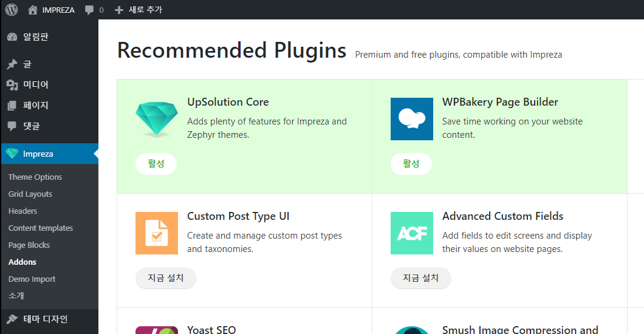Image resolution: width=644 pixels, height=334 pixels.
Task: Click the Custom Post Type UI icon
Action: click(x=157, y=233)
